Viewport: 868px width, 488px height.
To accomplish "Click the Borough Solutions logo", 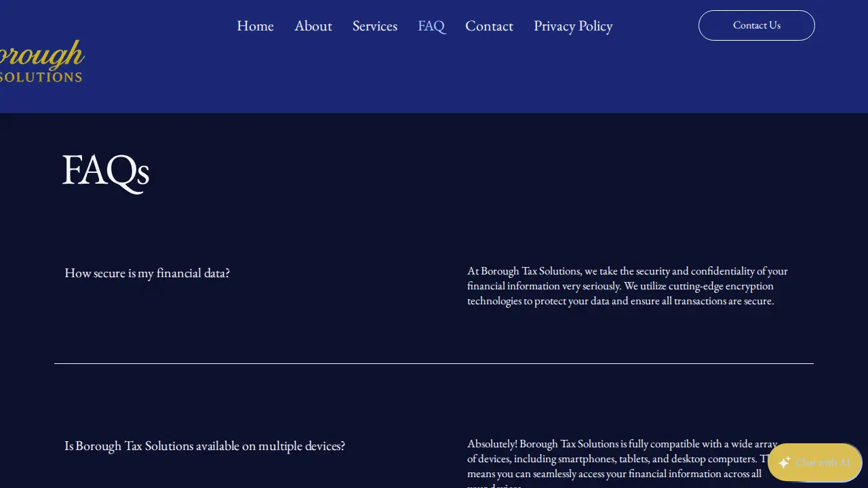I will tap(41, 61).
